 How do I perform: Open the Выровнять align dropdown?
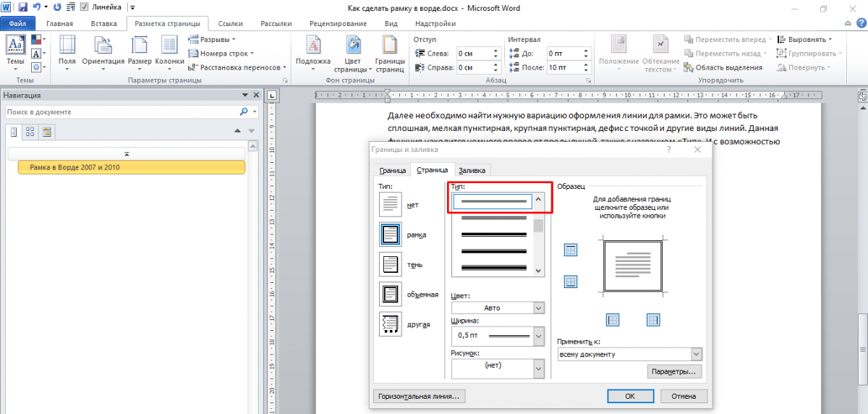click(804, 40)
